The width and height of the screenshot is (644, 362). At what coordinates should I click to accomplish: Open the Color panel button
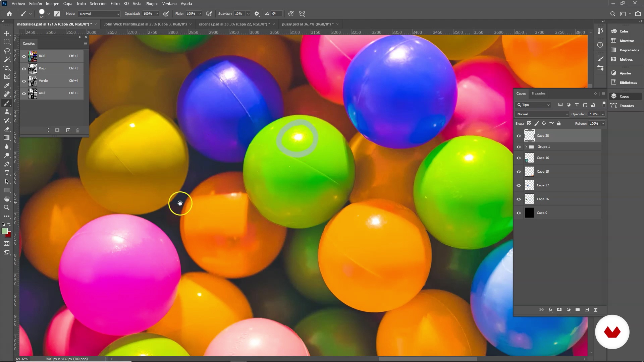point(624,31)
